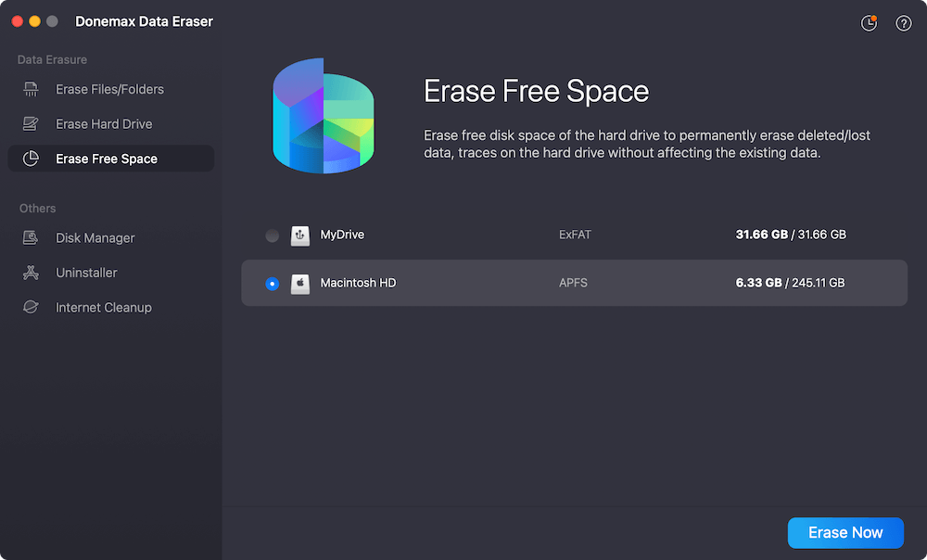Click the yellow minimize window button
This screenshot has height=560, width=927.
[x=35, y=21]
